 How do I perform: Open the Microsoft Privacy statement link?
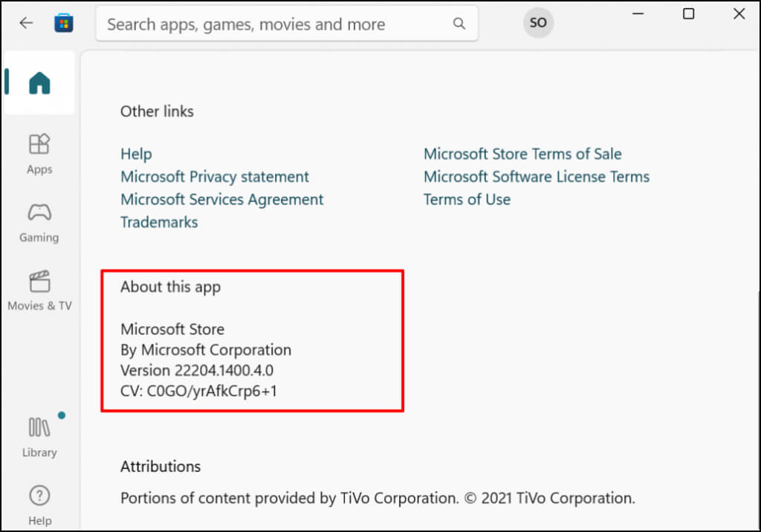pos(215,177)
